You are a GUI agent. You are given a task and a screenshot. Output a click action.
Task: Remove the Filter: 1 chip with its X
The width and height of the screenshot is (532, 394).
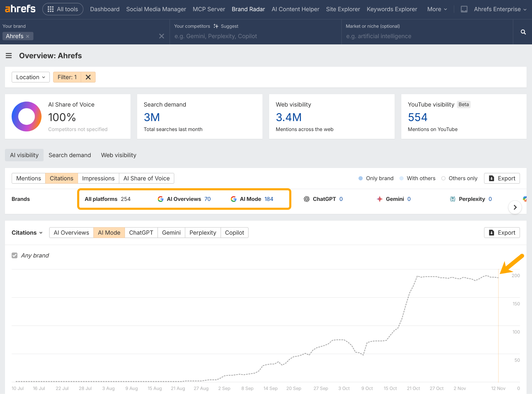88,77
